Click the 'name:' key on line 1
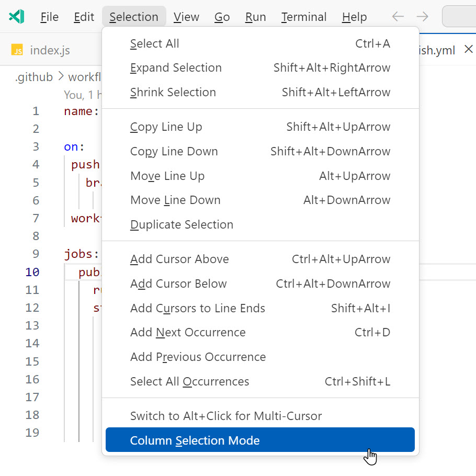The height and width of the screenshot is (476, 476). (82, 111)
